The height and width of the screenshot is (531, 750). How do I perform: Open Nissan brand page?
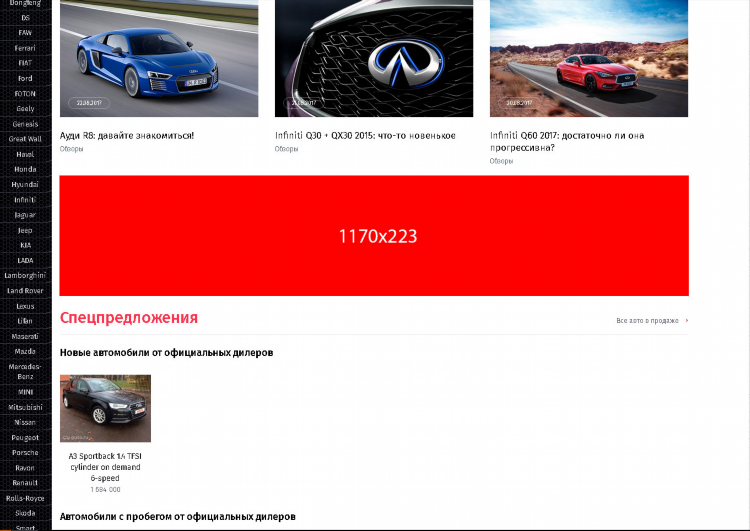(x=25, y=422)
